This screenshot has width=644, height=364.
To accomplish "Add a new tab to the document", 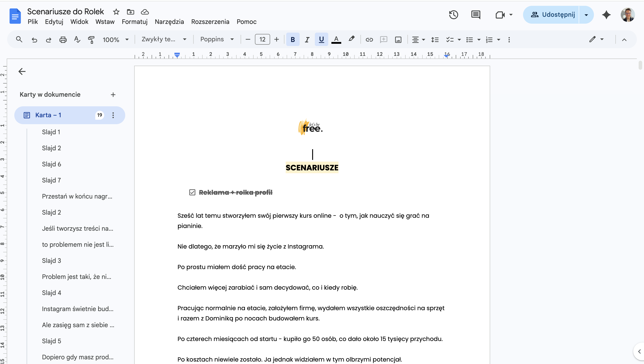I will pyautogui.click(x=113, y=94).
